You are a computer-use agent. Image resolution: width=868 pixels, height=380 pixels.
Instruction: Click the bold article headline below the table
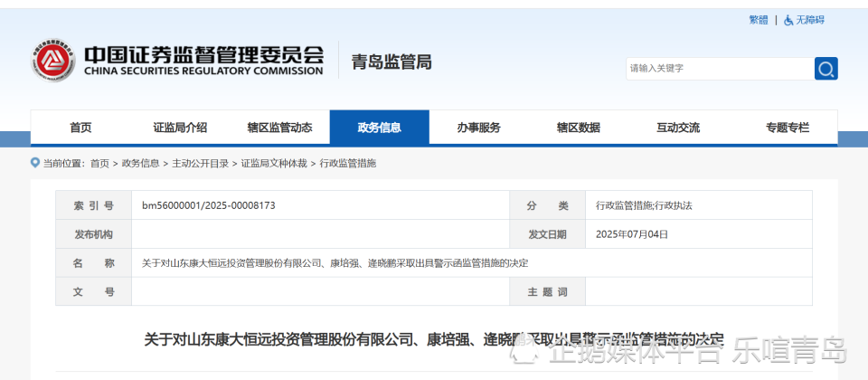click(x=434, y=339)
